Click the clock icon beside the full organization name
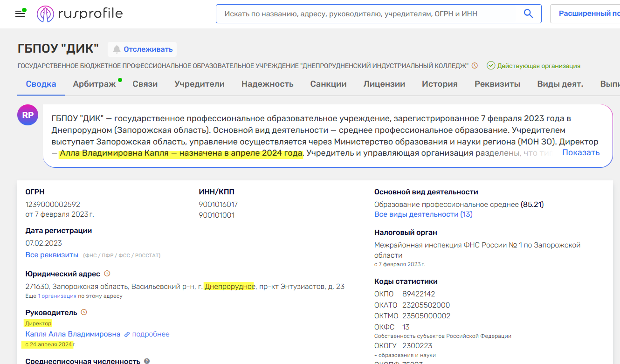620x364 pixels. 475,66
